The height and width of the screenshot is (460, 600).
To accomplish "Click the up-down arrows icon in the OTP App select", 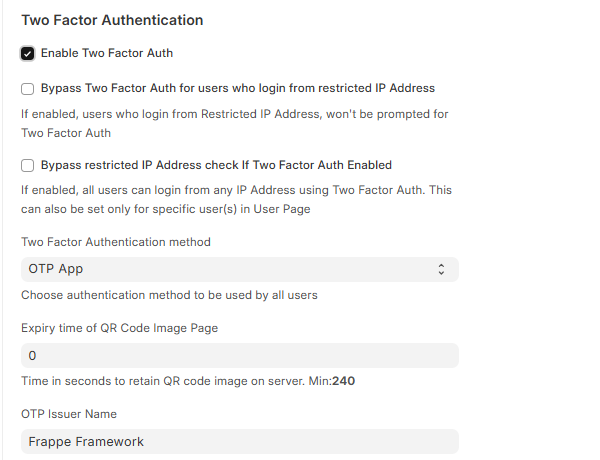I will click(441, 269).
